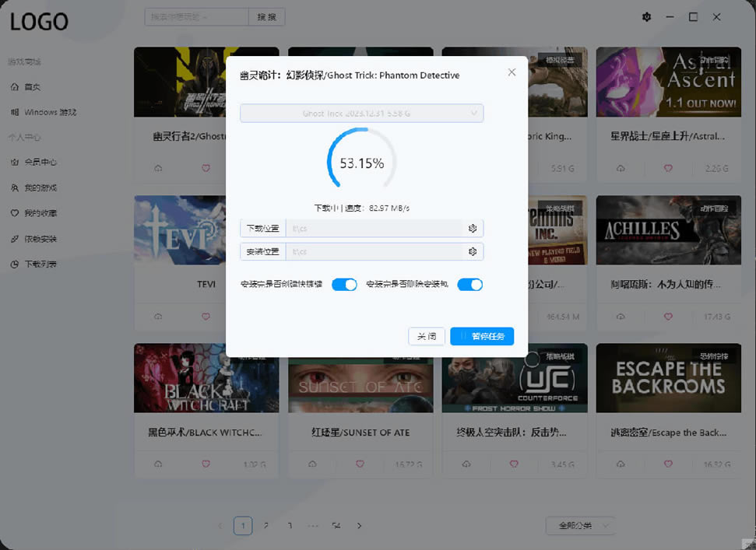Click TEVI game title text
This screenshot has height=550, width=756.
tap(206, 284)
